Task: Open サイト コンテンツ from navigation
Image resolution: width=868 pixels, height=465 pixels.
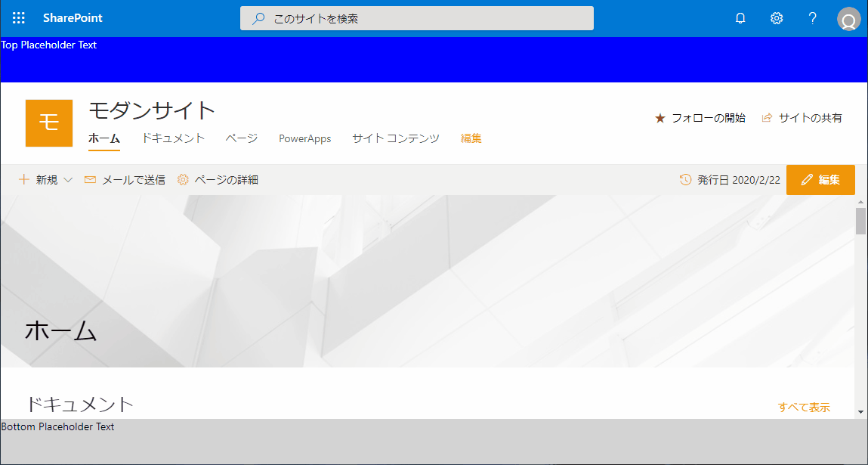Action: (396, 138)
